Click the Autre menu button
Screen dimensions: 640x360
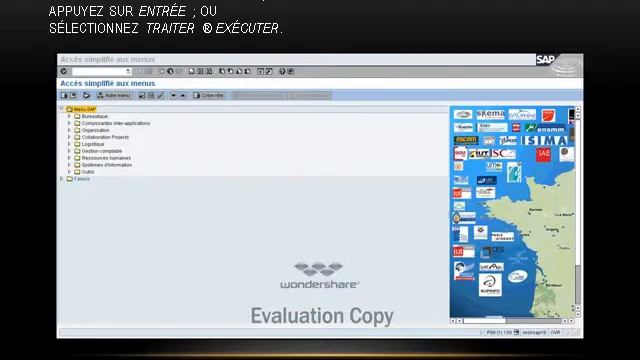(114, 96)
